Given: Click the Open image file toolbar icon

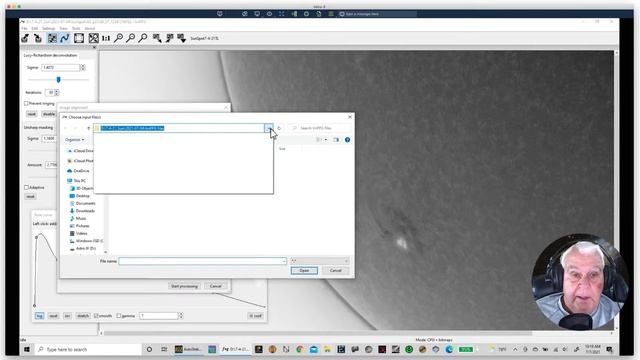Looking at the screenshot, I should pos(25,38).
